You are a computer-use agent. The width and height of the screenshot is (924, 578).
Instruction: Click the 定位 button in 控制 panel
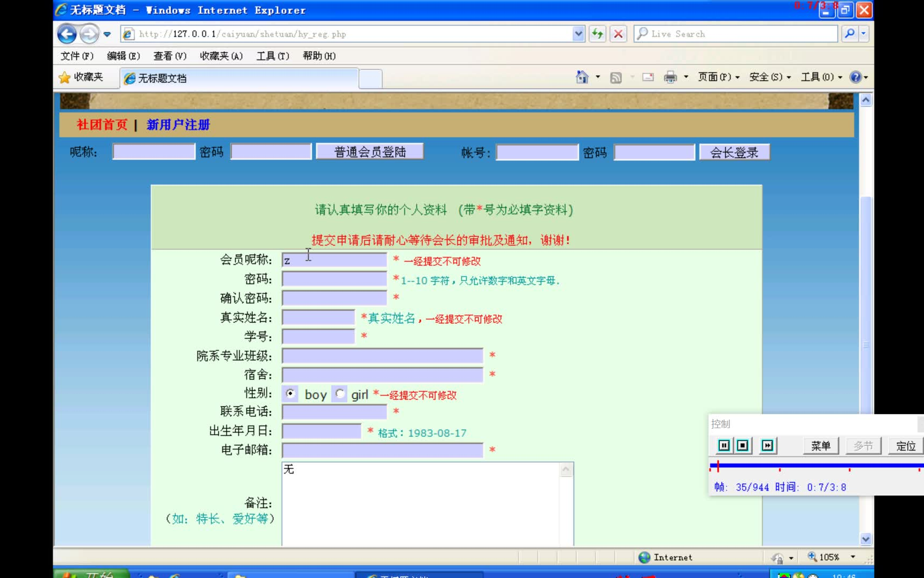[906, 446]
